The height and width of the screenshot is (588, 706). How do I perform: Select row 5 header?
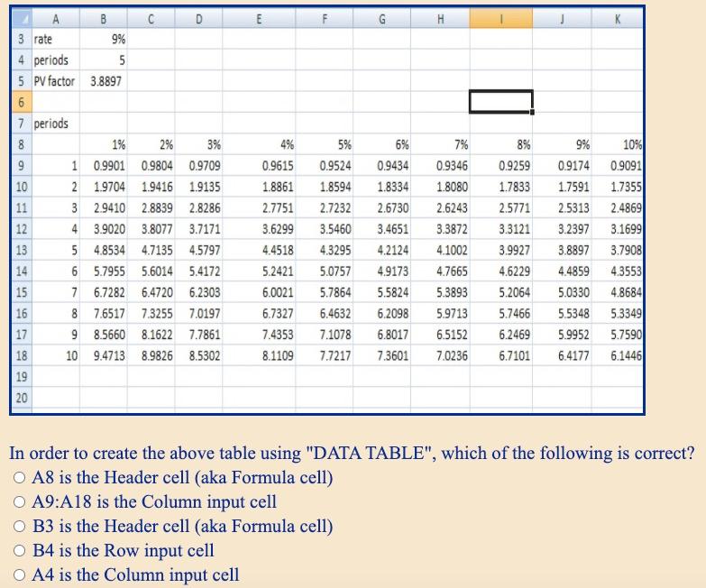click(21, 81)
